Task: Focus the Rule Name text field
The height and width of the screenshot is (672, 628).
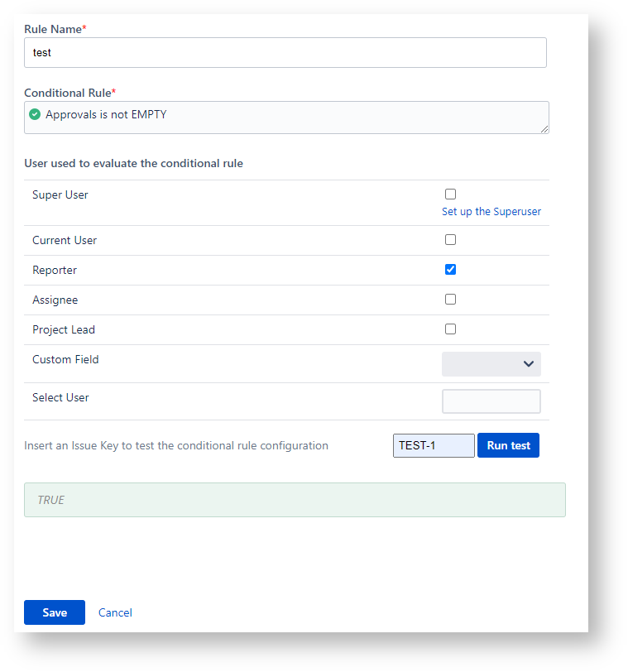Action: pyautogui.click(x=285, y=53)
